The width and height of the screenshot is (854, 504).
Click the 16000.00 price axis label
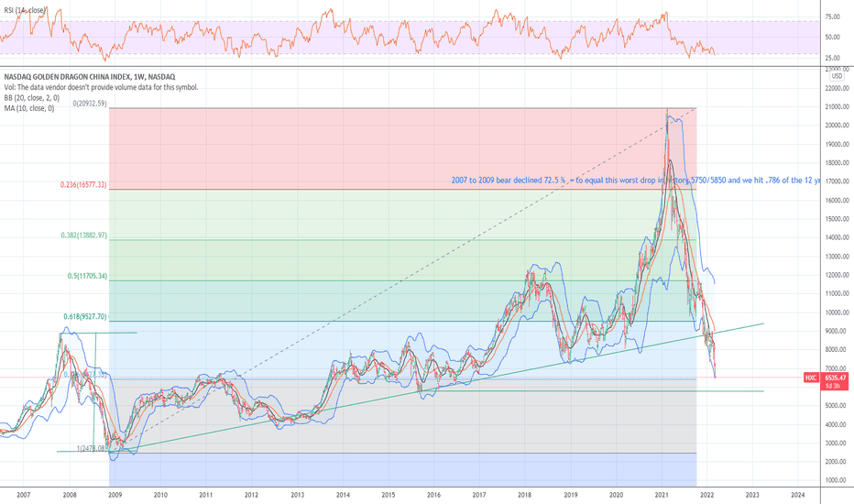[x=838, y=201]
